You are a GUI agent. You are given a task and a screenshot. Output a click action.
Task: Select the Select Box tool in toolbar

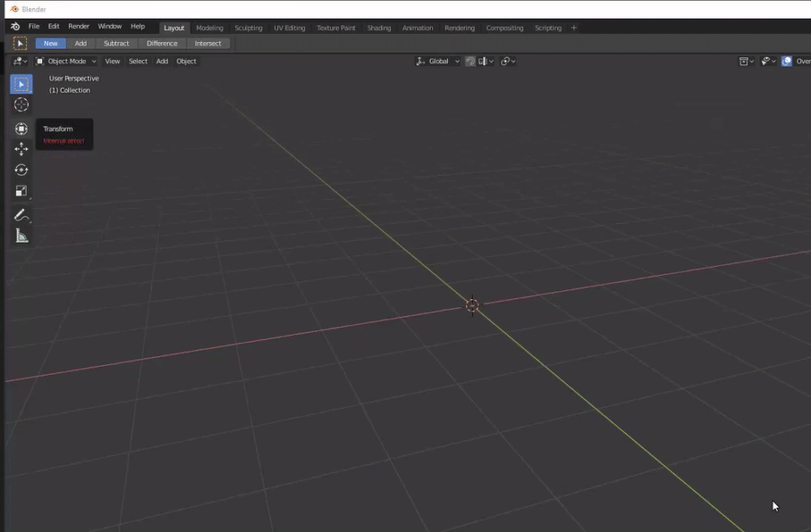[x=21, y=84]
